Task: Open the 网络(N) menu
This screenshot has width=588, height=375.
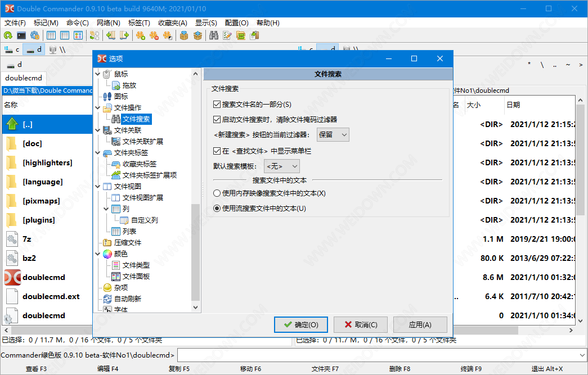Action: pos(109,23)
